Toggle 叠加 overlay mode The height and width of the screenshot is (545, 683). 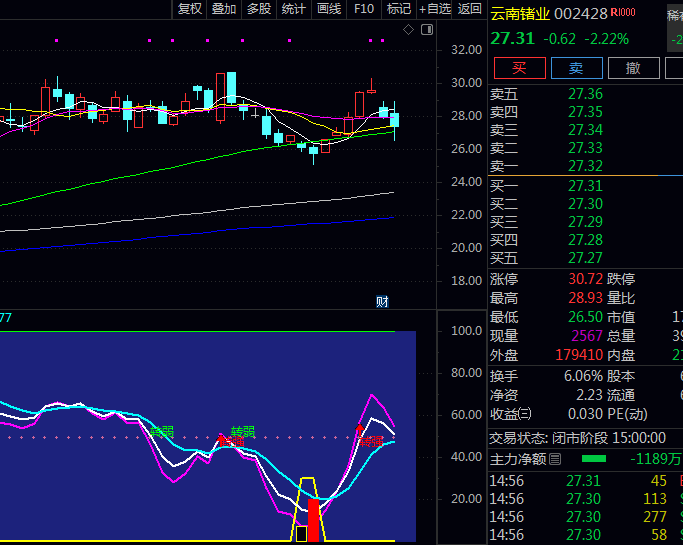(x=224, y=9)
